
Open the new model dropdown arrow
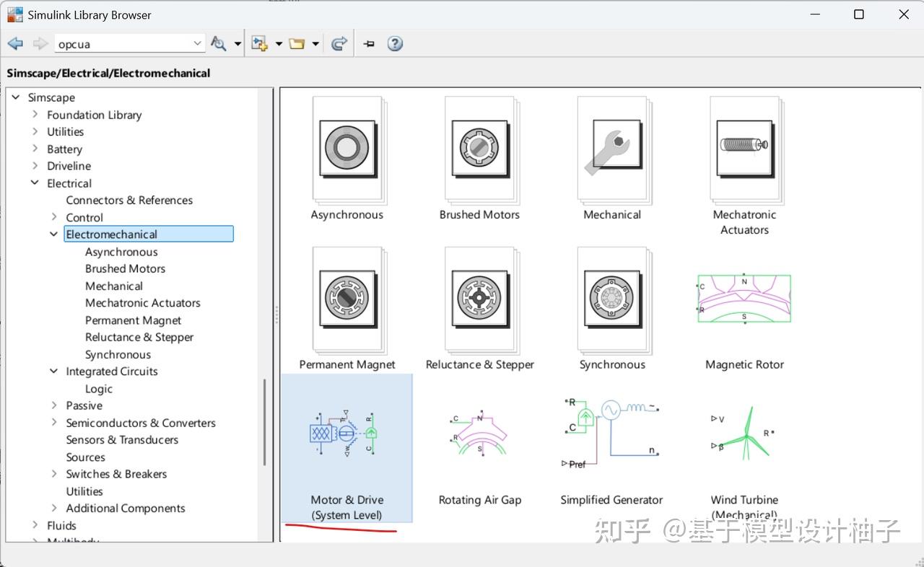point(279,45)
